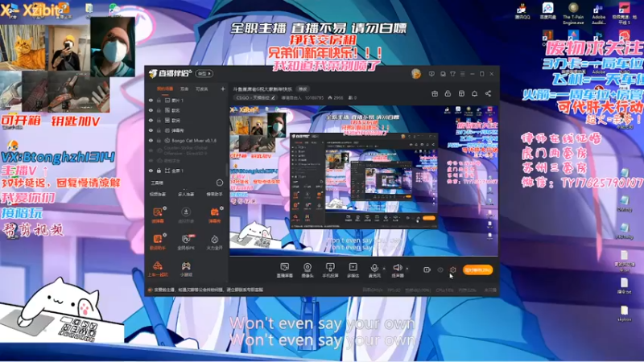Lock the 图片 1 source
644x362 pixels.
[x=159, y=100]
